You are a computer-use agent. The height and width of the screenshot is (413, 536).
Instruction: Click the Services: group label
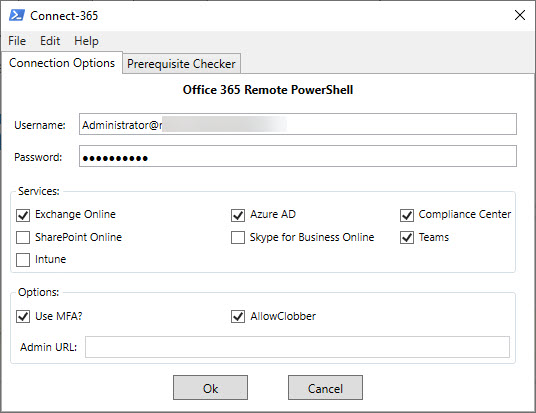point(39,191)
